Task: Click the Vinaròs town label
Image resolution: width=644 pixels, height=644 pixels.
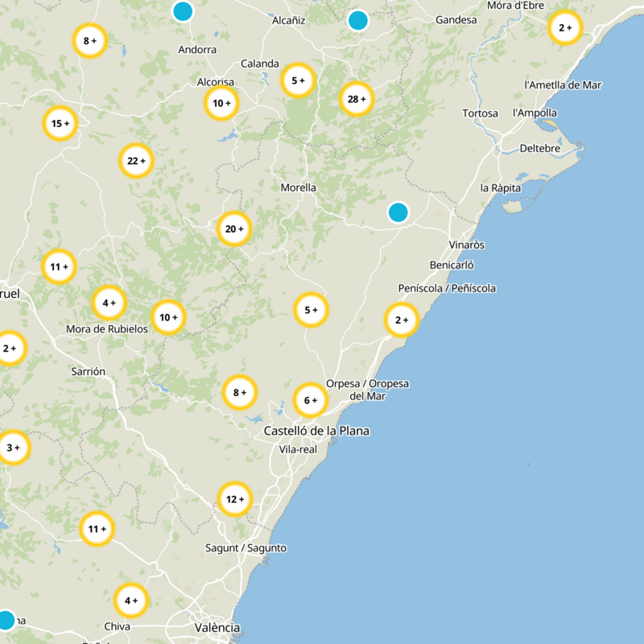Action: pos(468,245)
